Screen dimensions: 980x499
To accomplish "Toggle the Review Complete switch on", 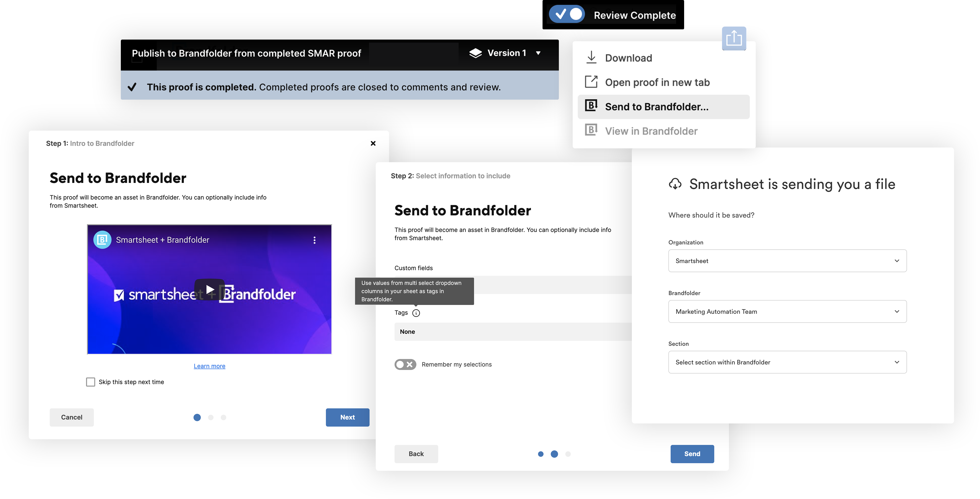I will 567,14.
